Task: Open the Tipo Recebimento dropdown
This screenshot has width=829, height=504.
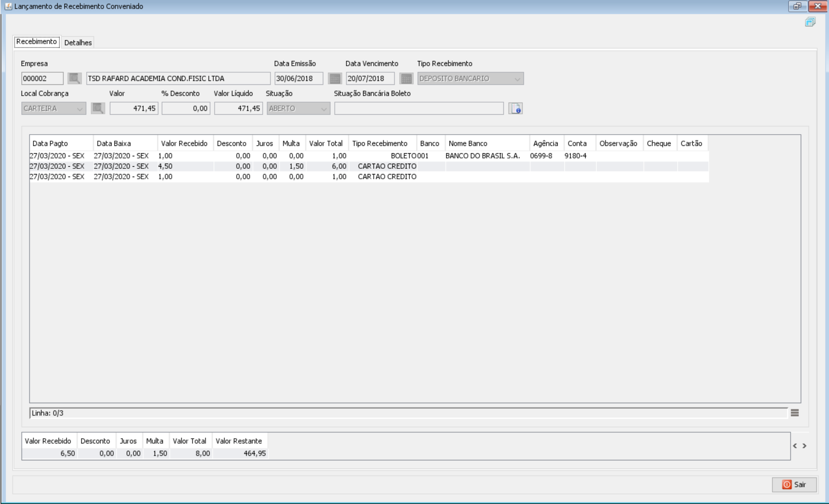Action: pos(471,78)
